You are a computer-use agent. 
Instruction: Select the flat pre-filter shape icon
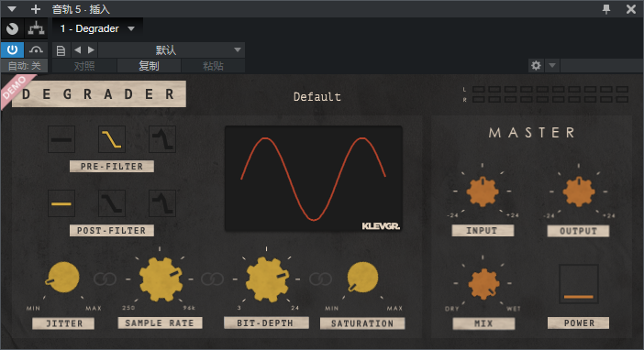[x=61, y=139]
